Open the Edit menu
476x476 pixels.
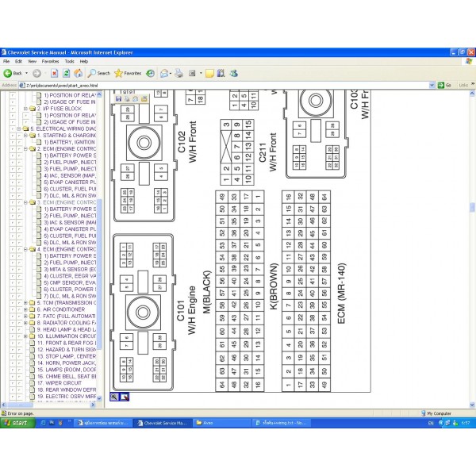[x=18, y=61]
